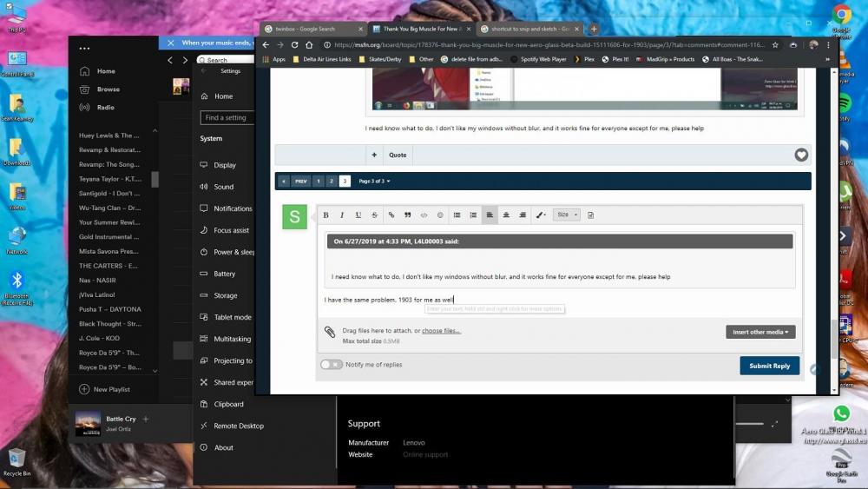Open the Spotify Web Player bookmark
868x489 pixels.
pos(539,59)
